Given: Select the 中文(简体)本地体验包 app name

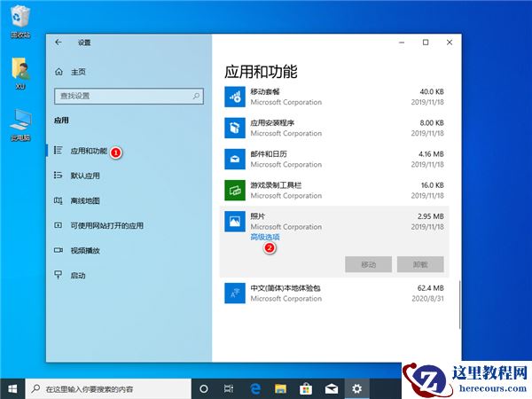Looking at the screenshot, I should [x=286, y=288].
